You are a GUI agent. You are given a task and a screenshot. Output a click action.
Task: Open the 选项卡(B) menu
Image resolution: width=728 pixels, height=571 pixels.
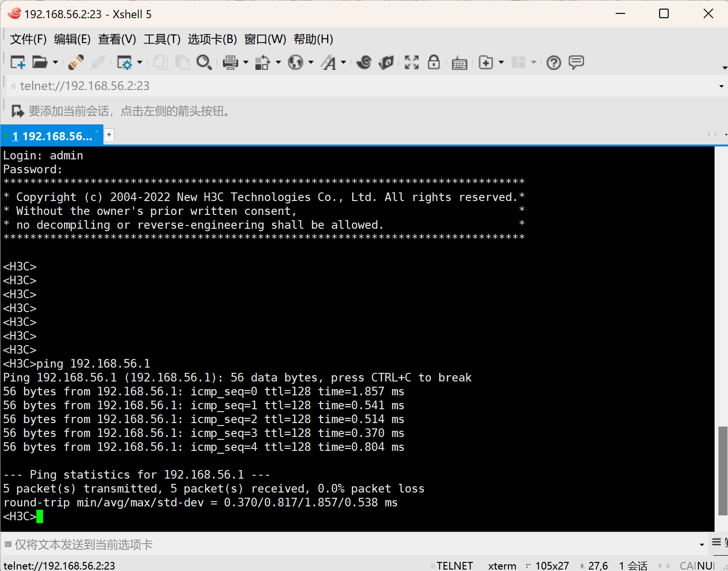212,39
